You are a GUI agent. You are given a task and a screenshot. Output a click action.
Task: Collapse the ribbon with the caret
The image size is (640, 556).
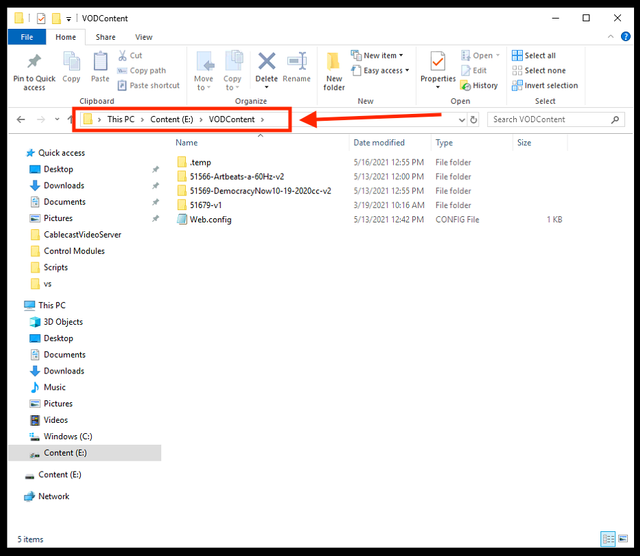click(611, 36)
